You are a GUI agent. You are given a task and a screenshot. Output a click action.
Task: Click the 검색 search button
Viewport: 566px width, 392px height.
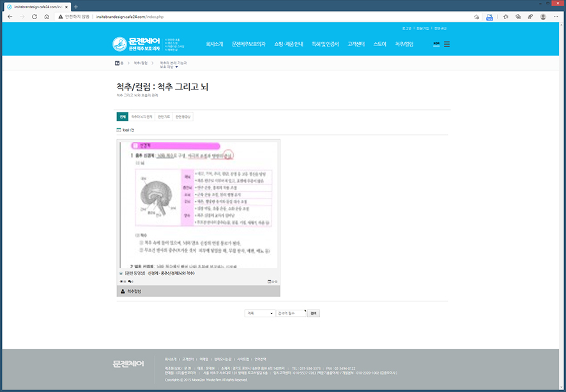tap(313, 313)
